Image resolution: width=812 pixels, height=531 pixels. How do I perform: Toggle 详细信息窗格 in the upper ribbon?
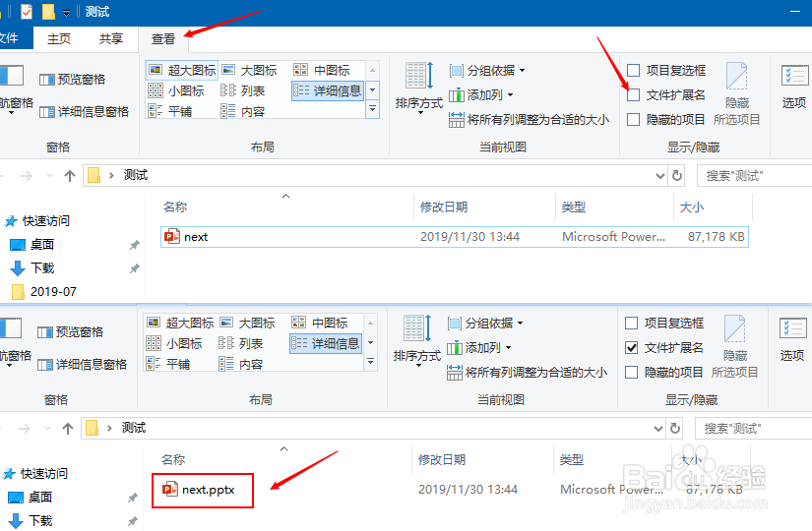pyautogui.click(x=85, y=112)
